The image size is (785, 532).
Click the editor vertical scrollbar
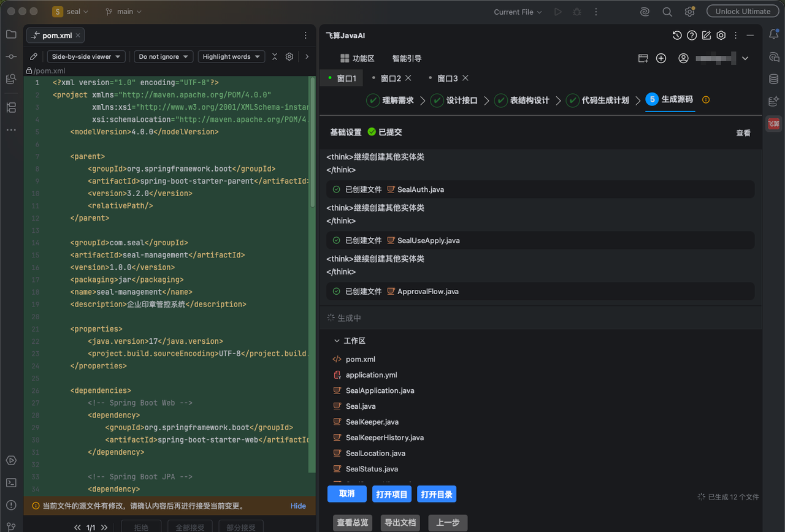[313, 141]
